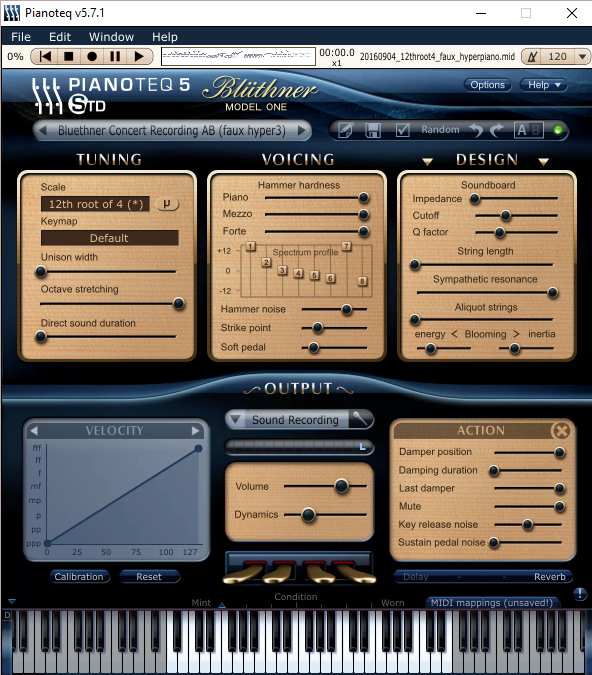Undo last change with curved arrow
The image size is (592, 675).
[x=476, y=130]
